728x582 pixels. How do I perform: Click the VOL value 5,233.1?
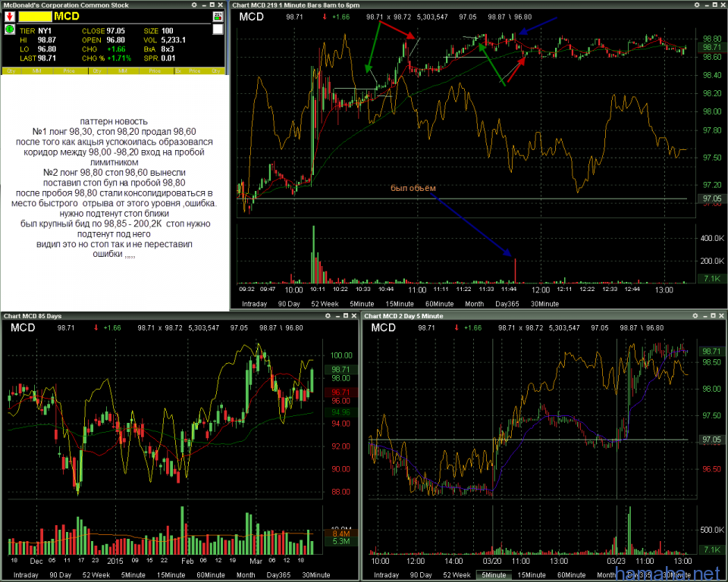tap(173, 40)
